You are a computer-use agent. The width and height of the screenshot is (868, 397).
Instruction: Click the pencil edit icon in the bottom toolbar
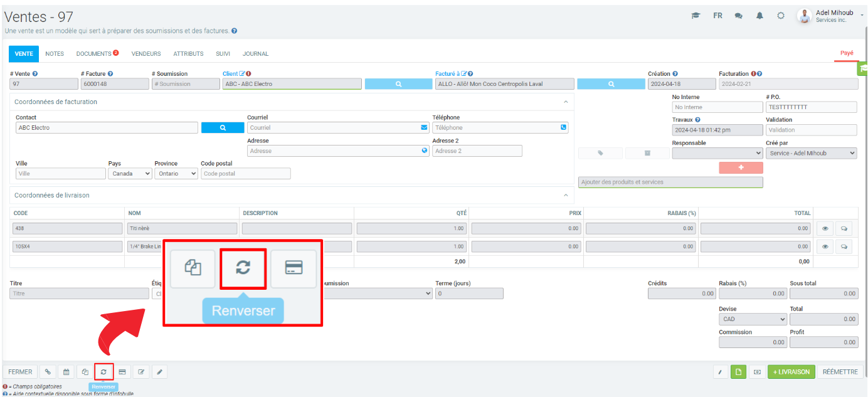click(160, 372)
